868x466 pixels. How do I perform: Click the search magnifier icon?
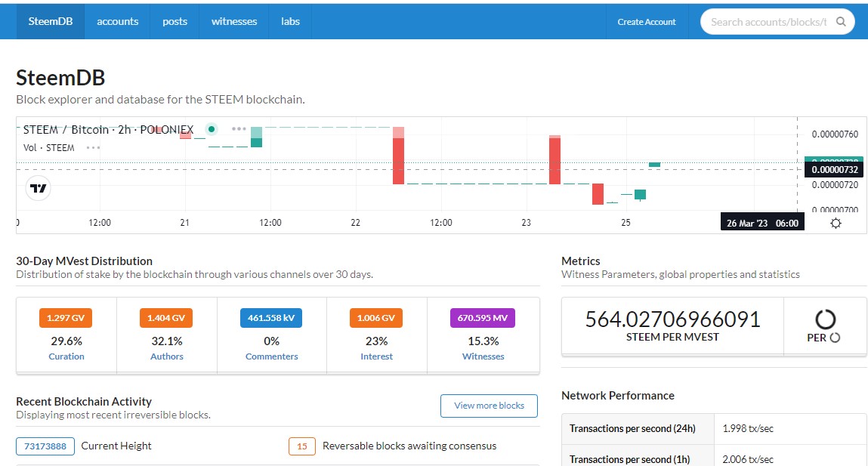point(840,22)
